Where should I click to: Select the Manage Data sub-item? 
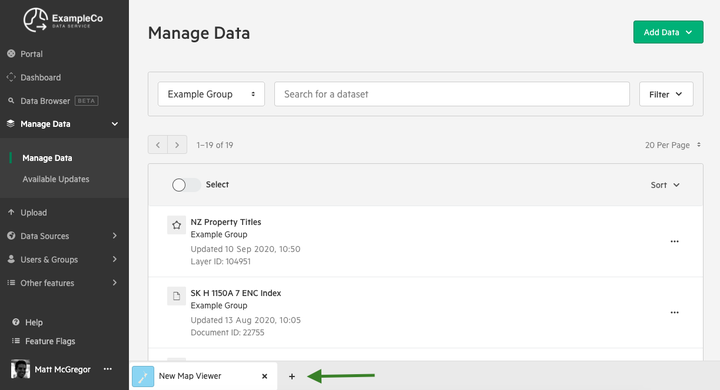click(47, 158)
